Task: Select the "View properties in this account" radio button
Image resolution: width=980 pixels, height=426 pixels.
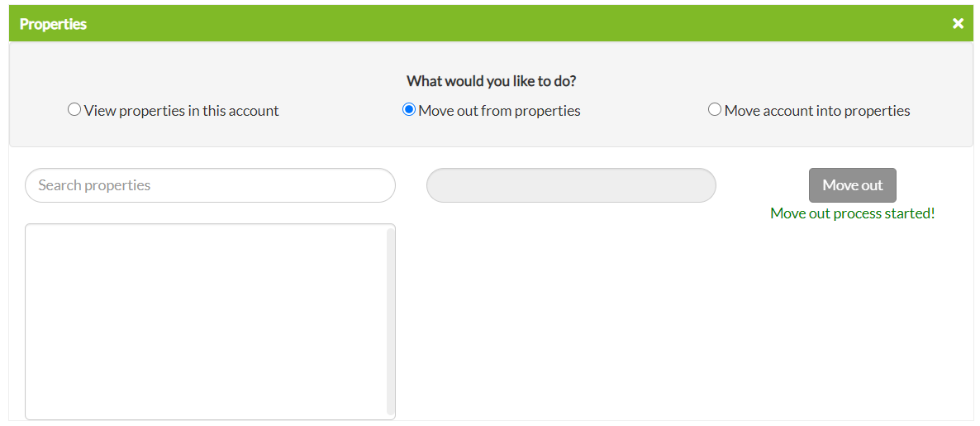Action: (74, 110)
